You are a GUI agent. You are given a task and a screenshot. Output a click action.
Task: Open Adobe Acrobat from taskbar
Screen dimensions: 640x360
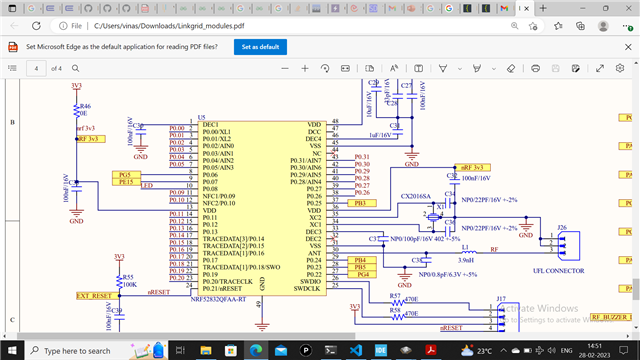[431, 350]
